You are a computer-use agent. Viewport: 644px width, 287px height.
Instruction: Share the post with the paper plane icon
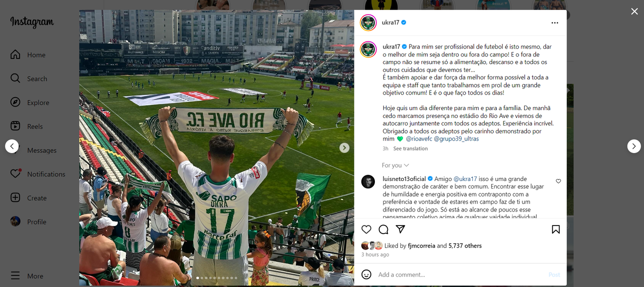tap(400, 229)
